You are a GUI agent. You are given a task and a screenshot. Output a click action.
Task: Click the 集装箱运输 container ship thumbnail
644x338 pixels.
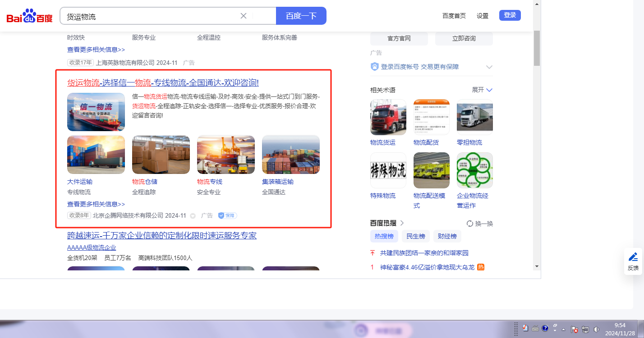pos(291,155)
